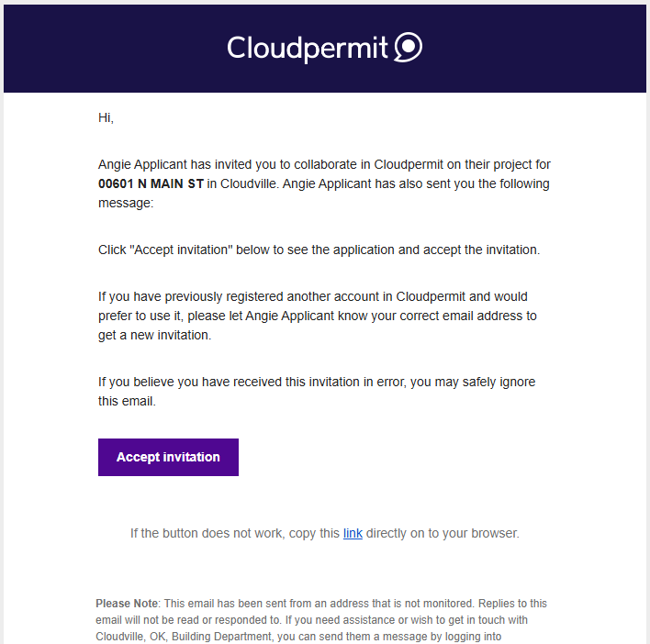
Task: Click 'this email.' ending the error paragraph
Action: pyautogui.click(x=127, y=401)
